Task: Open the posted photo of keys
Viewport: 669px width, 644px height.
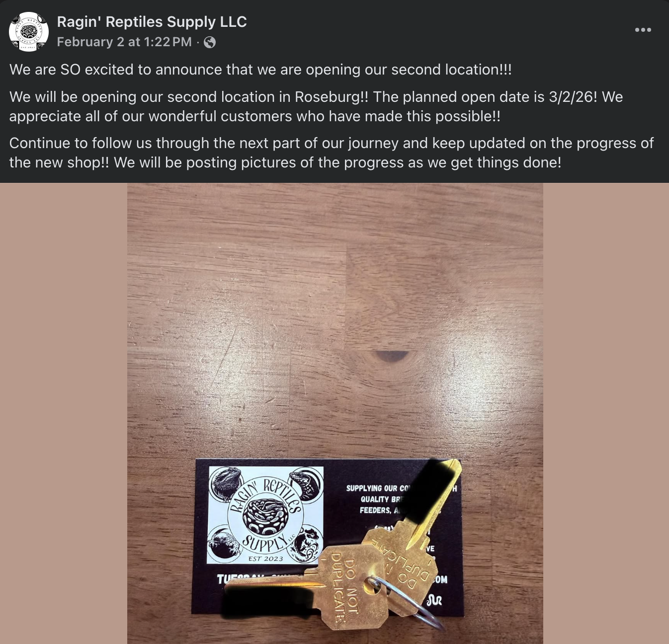Action: 335,413
